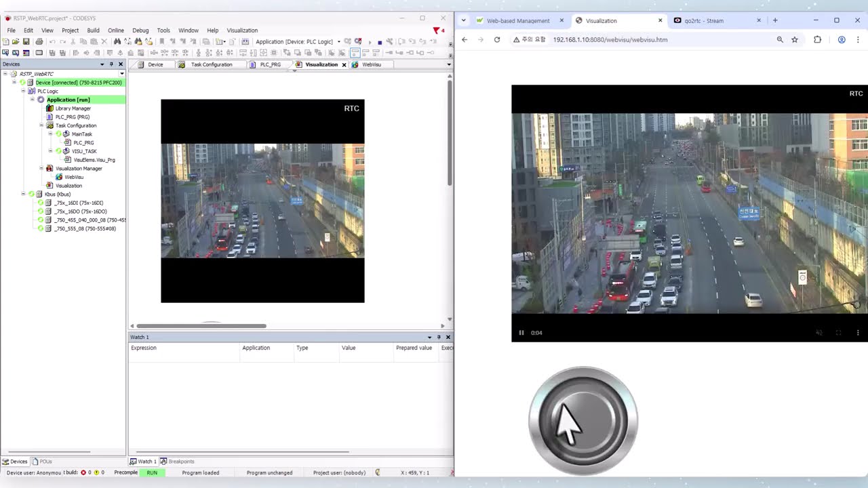This screenshot has width=868, height=488.
Task: Open the File menu
Action: pos(11,30)
